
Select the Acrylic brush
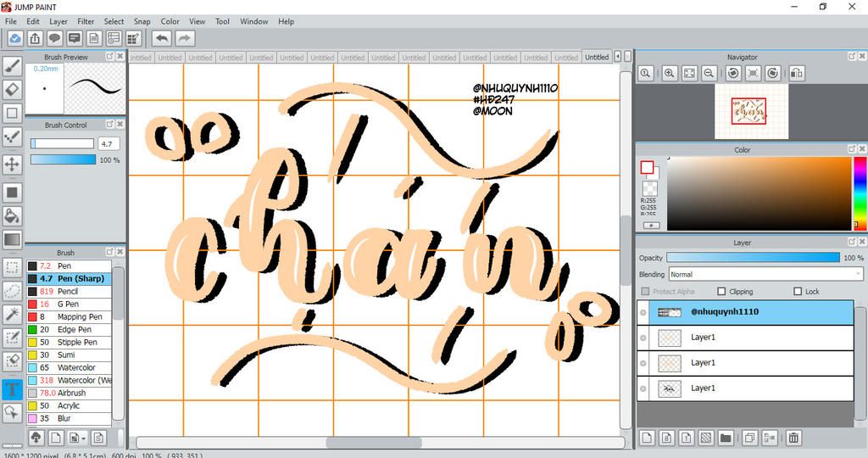pos(70,405)
